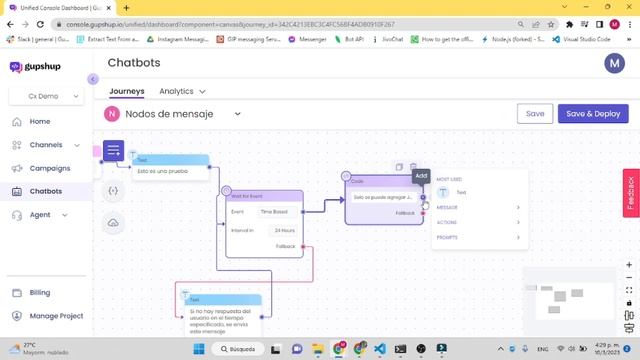Open the curly braces variables icon
640x360 pixels.
[113, 191]
